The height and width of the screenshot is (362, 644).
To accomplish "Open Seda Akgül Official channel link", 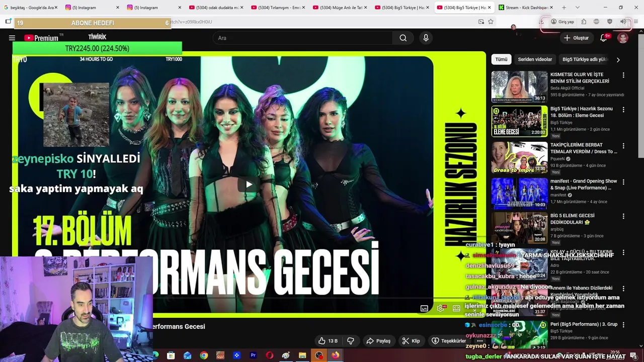I will point(567,88).
